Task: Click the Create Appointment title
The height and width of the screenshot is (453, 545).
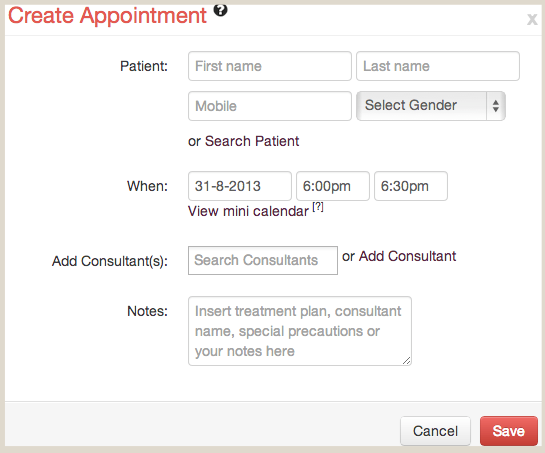Action: pos(107,16)
